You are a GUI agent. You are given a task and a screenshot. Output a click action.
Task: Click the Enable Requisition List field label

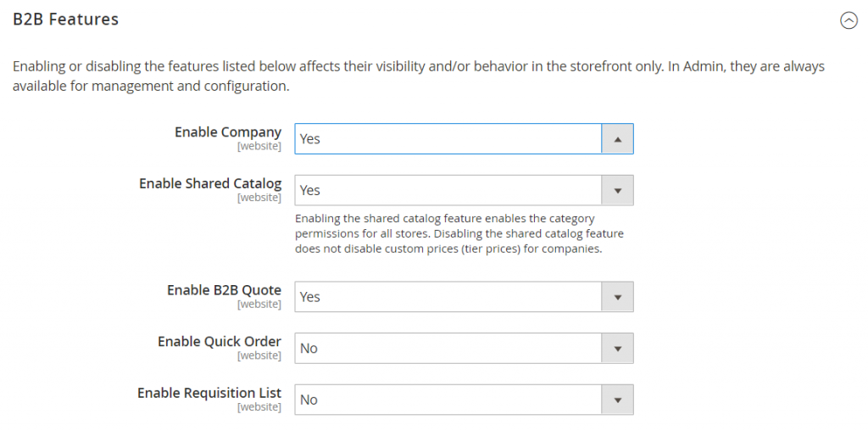[x=209, y=394]
